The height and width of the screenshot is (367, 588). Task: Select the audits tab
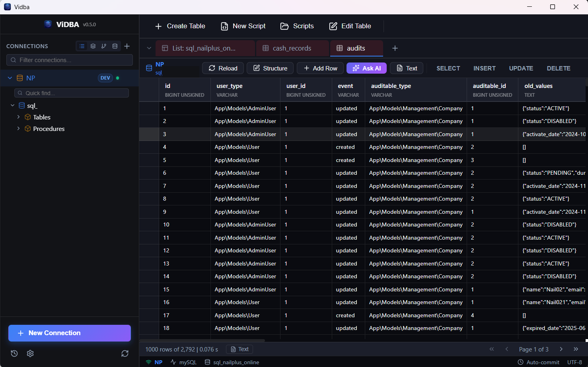(x=356, y=48)
